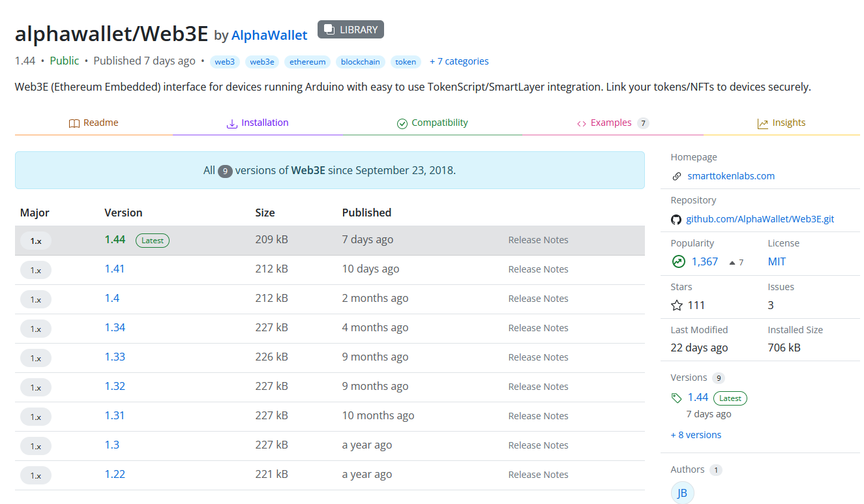Click the Readme book icon
Screen dimensions: 864x504
click(74, 123)
